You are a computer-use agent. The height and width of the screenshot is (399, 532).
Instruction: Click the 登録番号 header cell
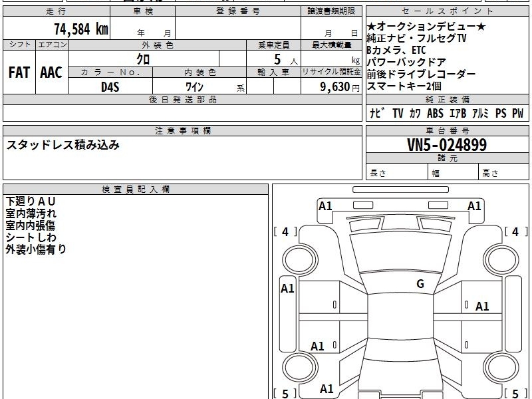[238, 11]
